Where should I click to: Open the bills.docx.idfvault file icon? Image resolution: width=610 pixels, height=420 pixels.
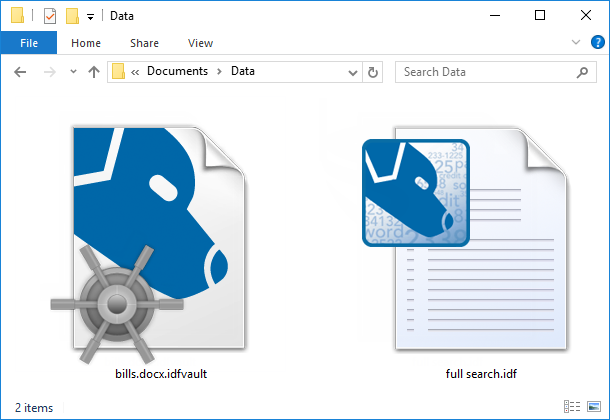[160, 240]
